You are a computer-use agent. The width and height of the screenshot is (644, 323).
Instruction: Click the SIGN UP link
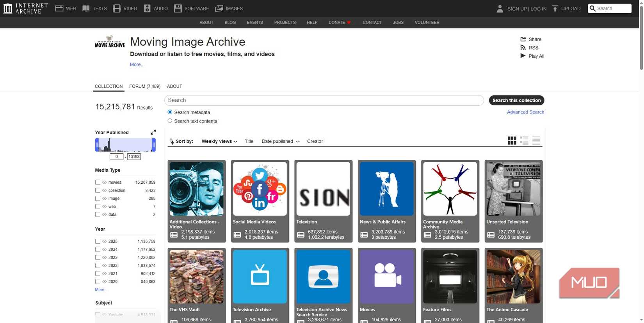[x=517, y=9]
